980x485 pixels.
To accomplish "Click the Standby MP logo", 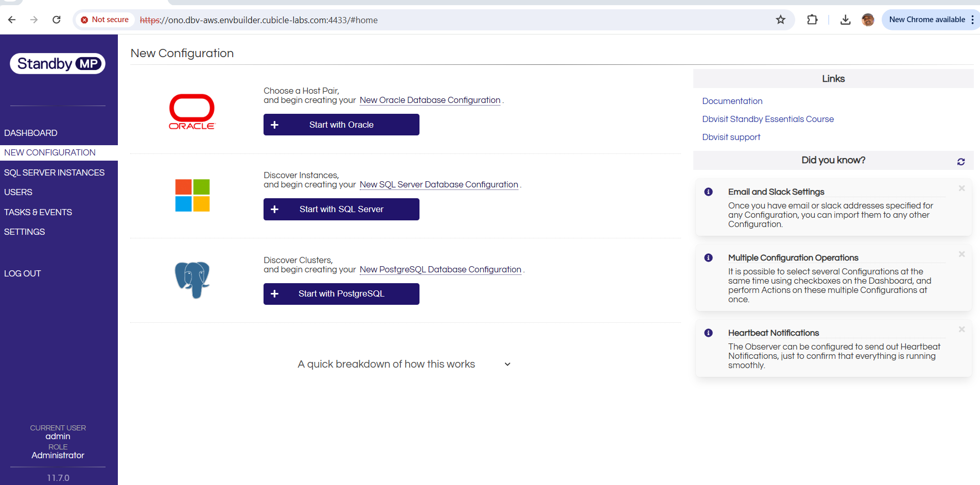I will (58, 63).
